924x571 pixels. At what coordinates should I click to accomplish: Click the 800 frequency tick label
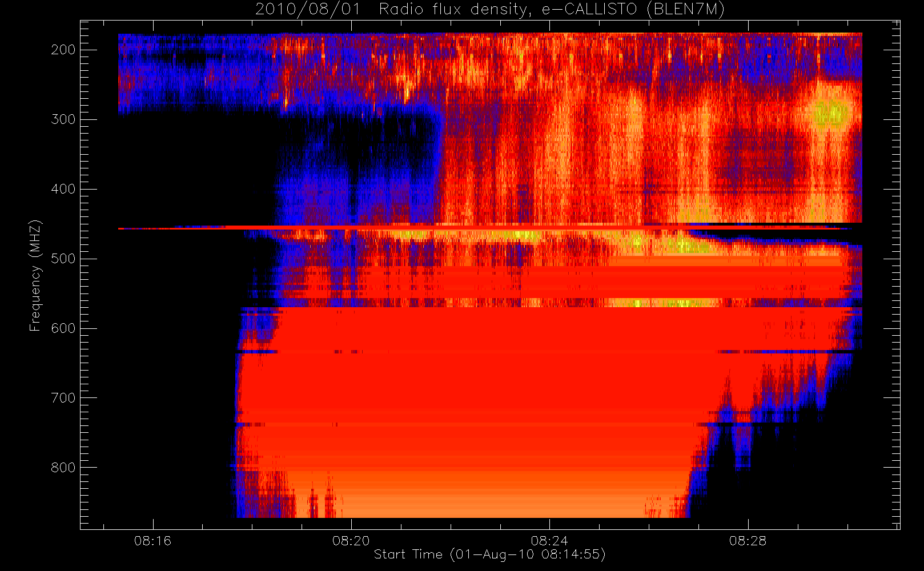pyautogui.click(x=63, y=468)
